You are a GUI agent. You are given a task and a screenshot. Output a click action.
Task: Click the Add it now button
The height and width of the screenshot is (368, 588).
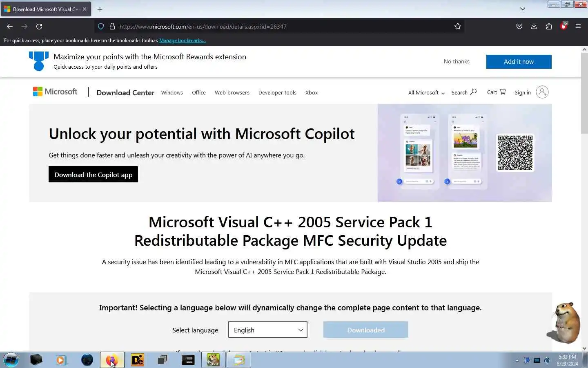point(519,62)
